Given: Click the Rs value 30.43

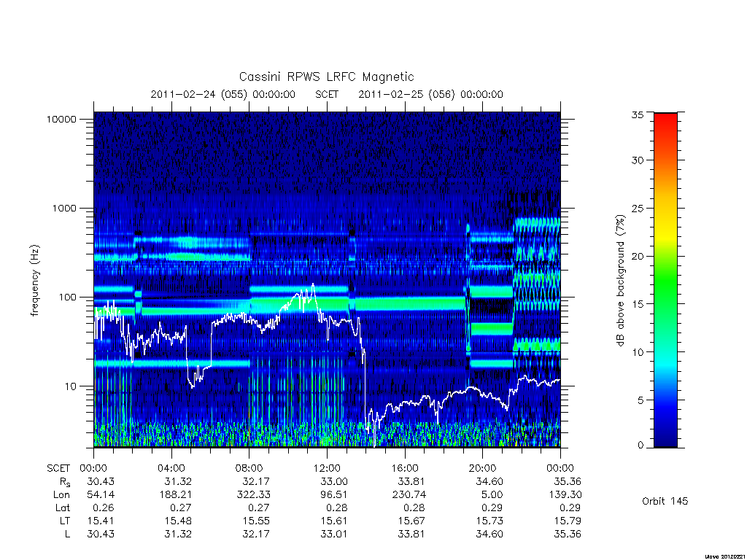Looking at the screenshot, I should [101, 481].
